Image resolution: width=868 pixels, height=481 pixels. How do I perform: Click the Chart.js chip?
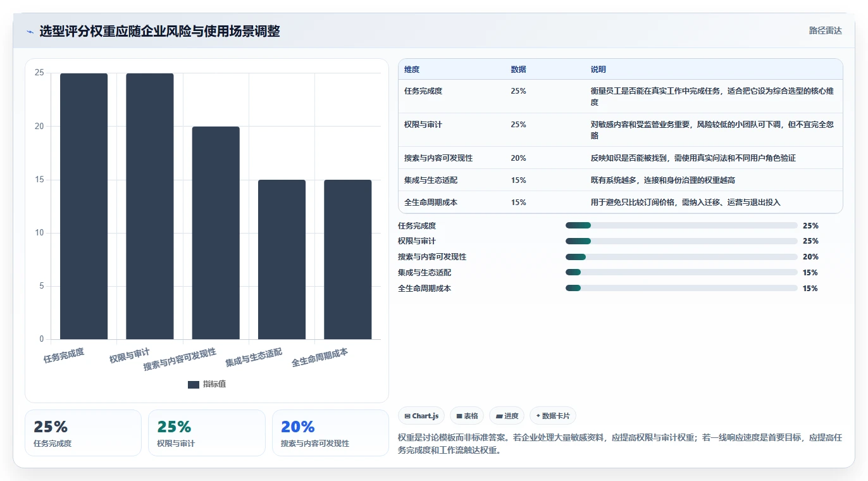pos(421,416)
